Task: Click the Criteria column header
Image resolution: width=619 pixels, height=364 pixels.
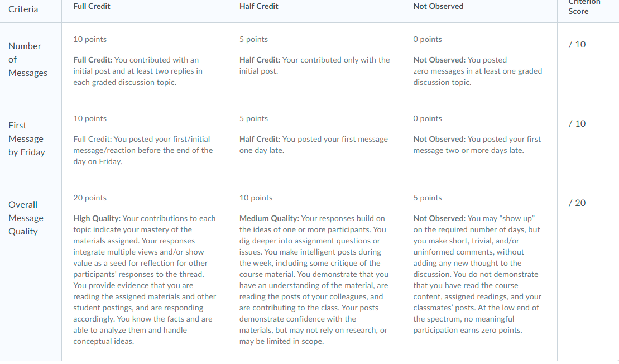Action: [x=23, y=9]
